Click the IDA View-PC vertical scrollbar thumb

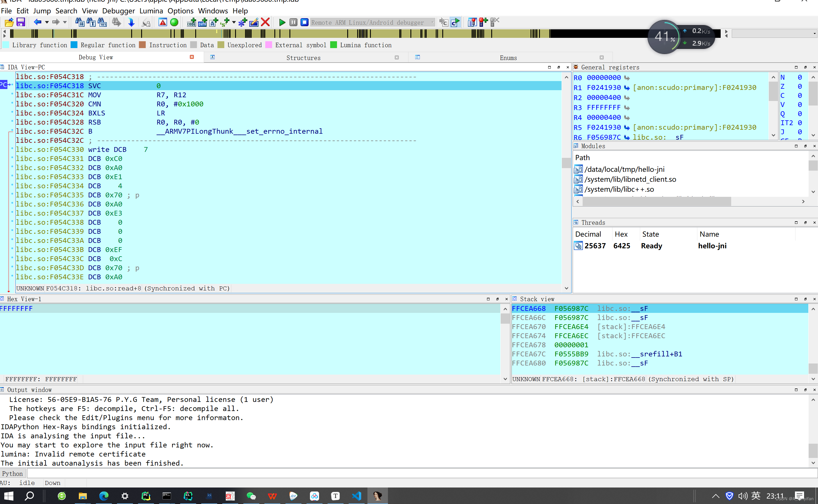pyautogui.click(x=566, y=163)
